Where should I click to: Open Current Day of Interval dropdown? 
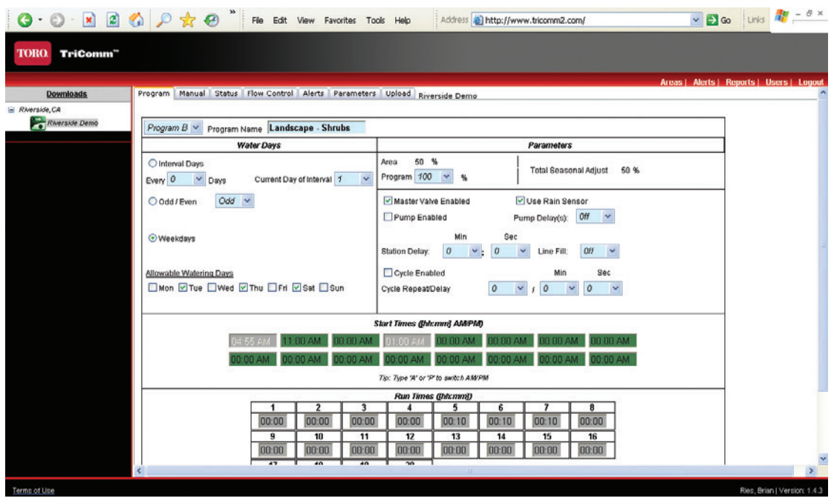(x=354, y=179)
